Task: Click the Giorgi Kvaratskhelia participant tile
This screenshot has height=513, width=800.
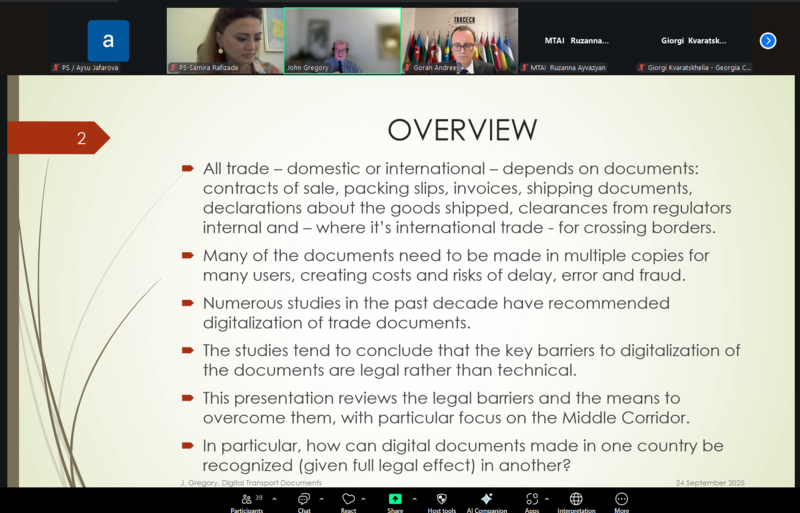Action: (694, 41)
